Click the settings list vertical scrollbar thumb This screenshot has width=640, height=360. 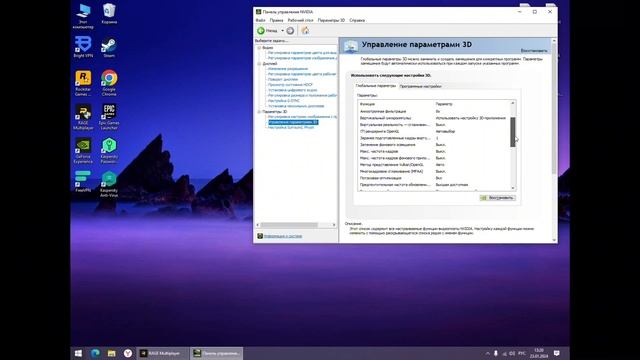point(513,132)
